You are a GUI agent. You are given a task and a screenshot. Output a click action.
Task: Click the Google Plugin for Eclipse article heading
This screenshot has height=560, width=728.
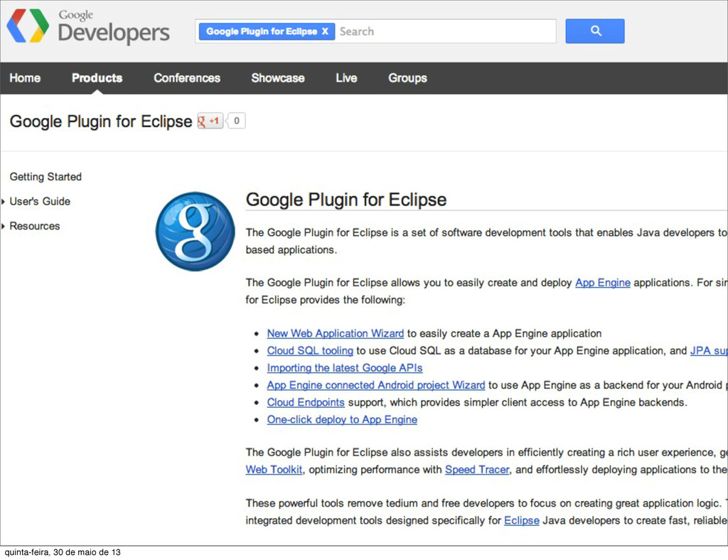(346, 200)
